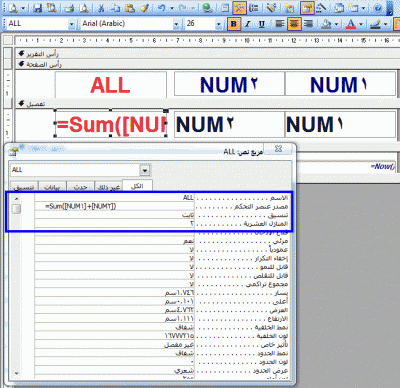Toggle italic formatting
The image size is (400, 388).
pos(248,24)
